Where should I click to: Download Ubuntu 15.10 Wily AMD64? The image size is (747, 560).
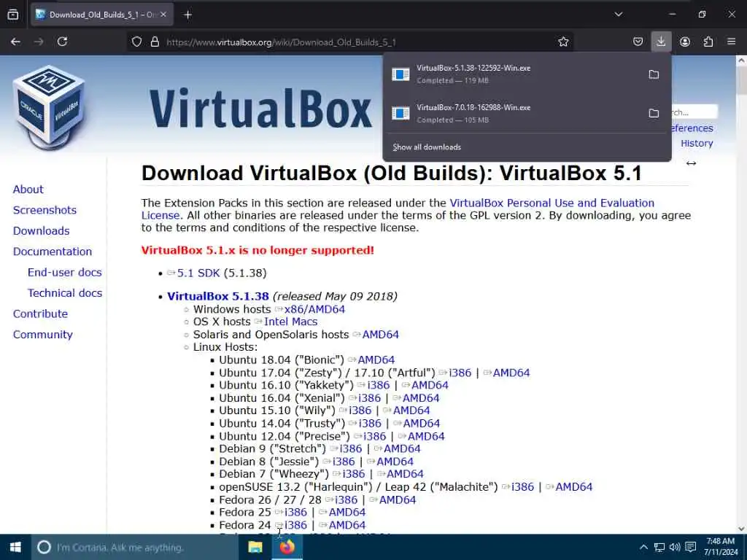411,411
